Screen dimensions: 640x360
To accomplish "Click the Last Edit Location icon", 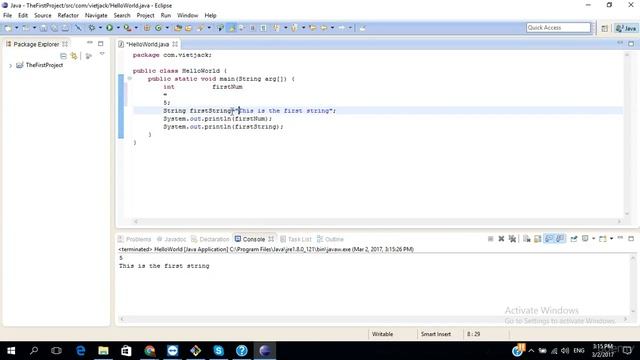I will tap(313, 28).
